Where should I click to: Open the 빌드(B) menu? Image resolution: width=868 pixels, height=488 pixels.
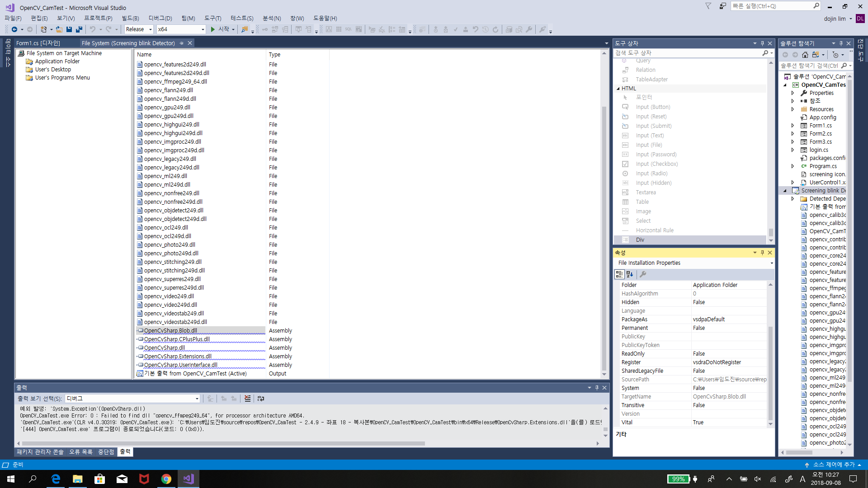(130, 18)
